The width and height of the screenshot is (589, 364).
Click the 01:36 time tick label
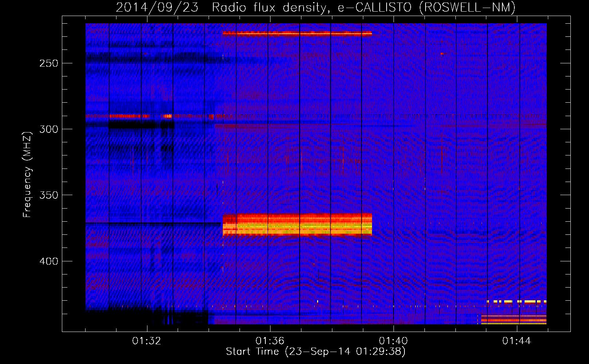(x=270, y=341)
